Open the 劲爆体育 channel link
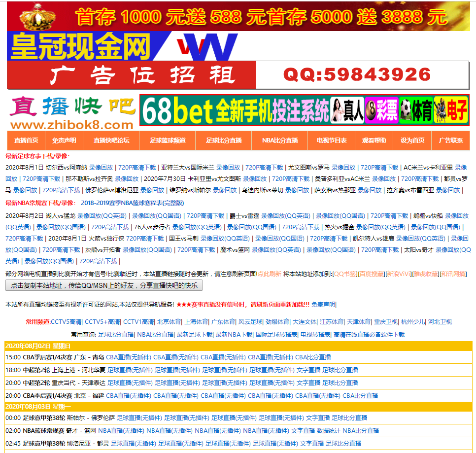The width and height of the screenshot is (476, 453). click(x=277, y=322)
